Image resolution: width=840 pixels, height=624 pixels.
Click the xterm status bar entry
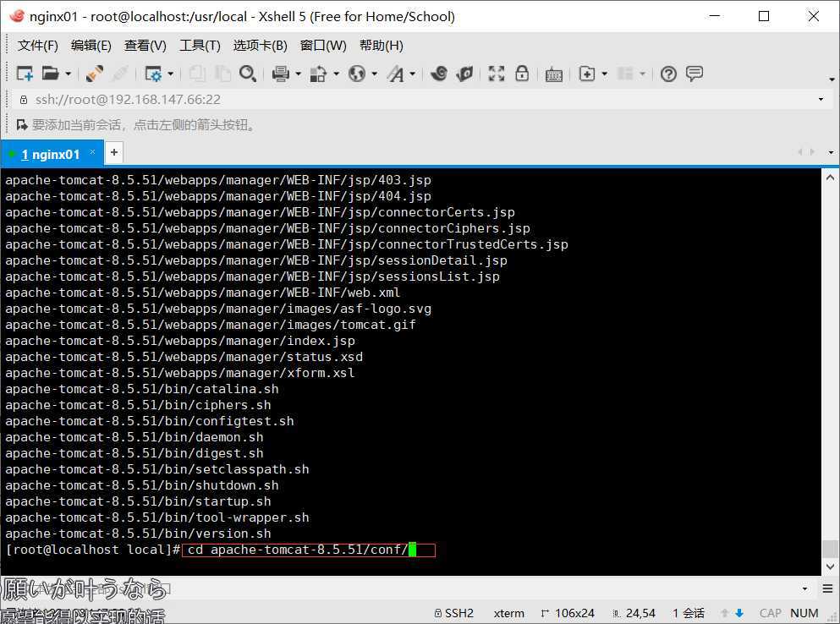point(509,613)
